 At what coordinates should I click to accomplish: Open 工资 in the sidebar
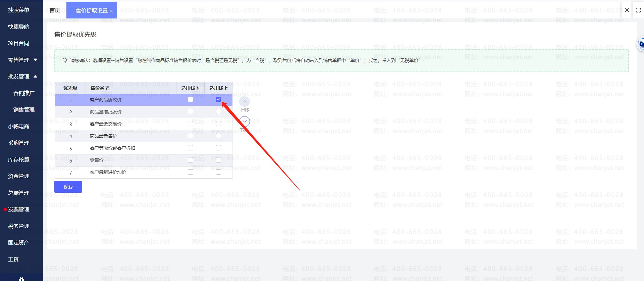pos(13,259)
